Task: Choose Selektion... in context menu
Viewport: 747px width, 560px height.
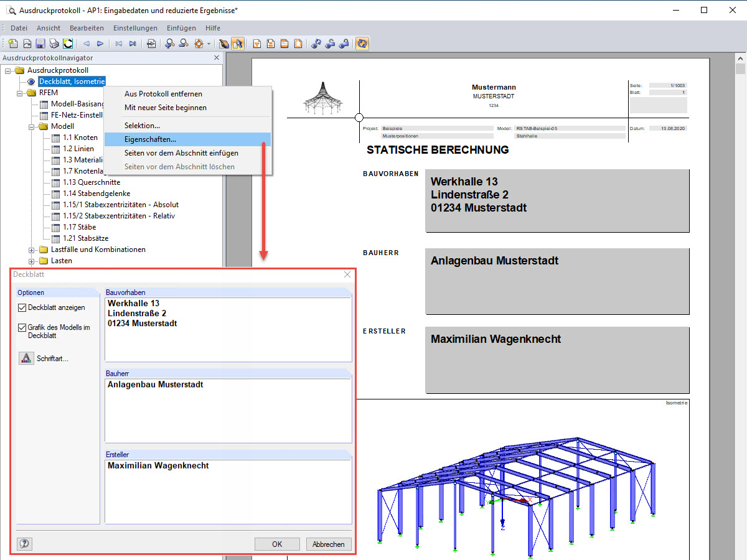Action: pyautogui.click(x=188, y=126)
